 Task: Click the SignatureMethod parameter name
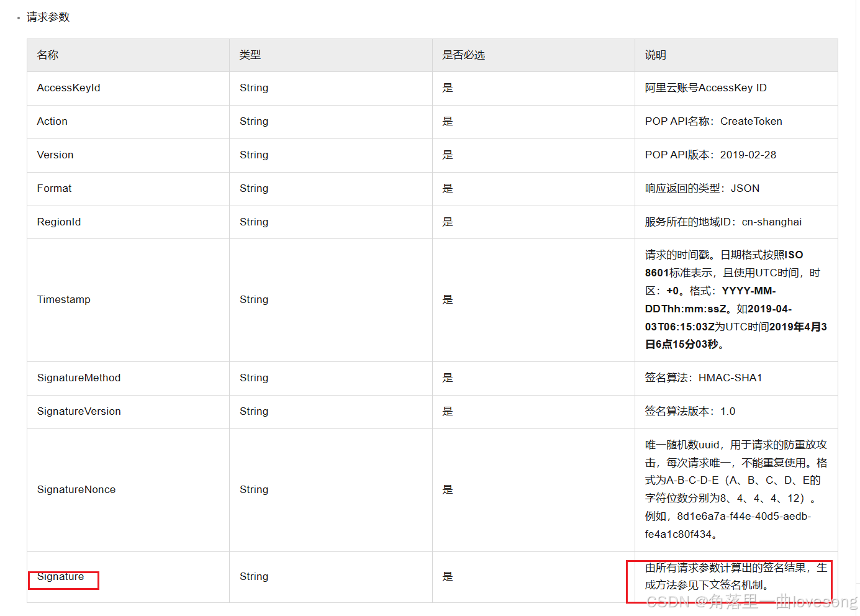point(78,378)
